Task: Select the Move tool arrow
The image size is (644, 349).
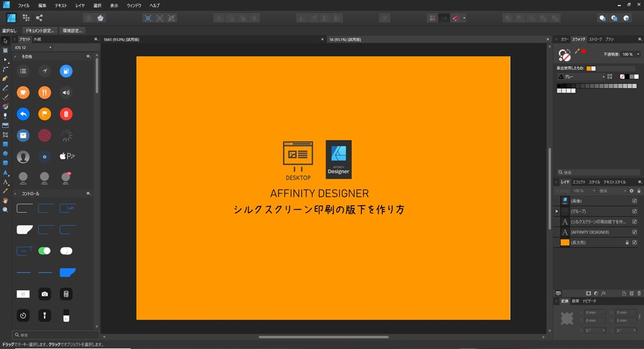Action: (x=5, y=41)
